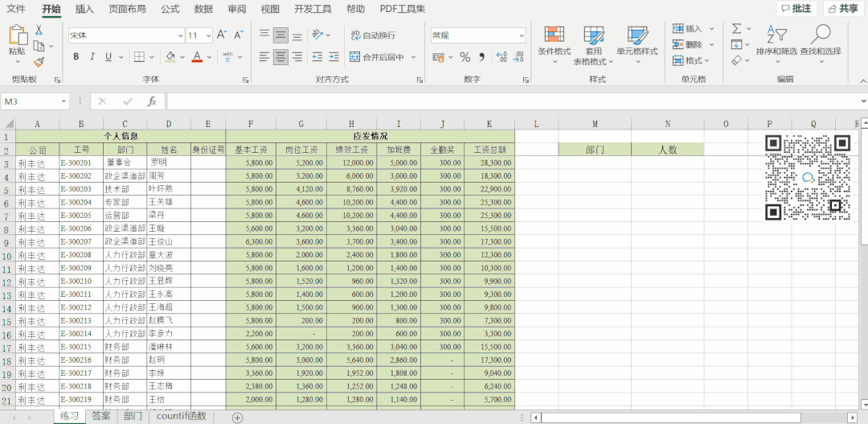868x424 pixels.
Task: Click the 共享 share button
Action: [841, 9]
